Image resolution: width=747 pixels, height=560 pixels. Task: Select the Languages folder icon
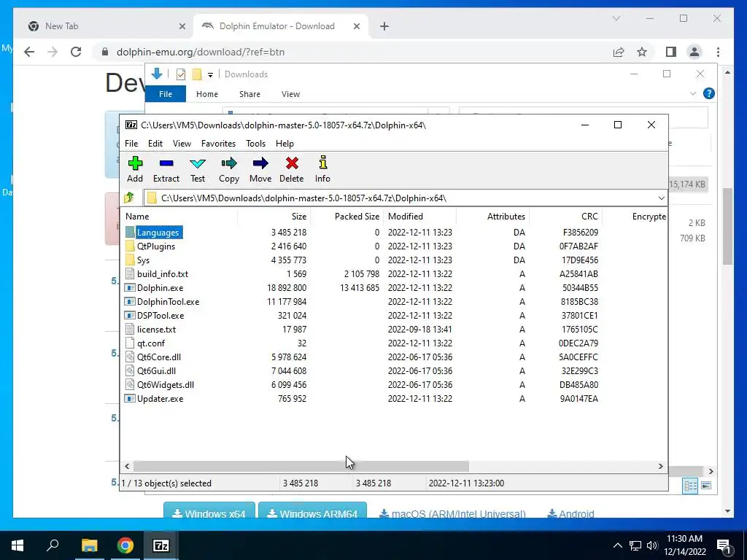(x=130, y=233)
